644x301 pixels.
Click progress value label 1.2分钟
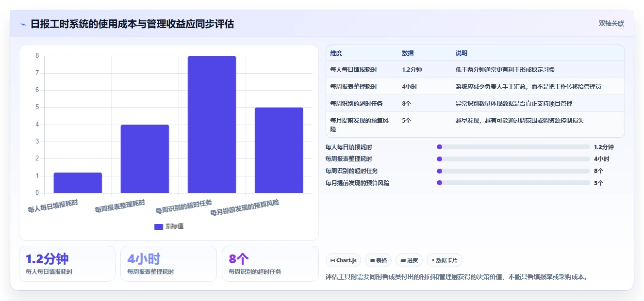(x=604, y=147)
